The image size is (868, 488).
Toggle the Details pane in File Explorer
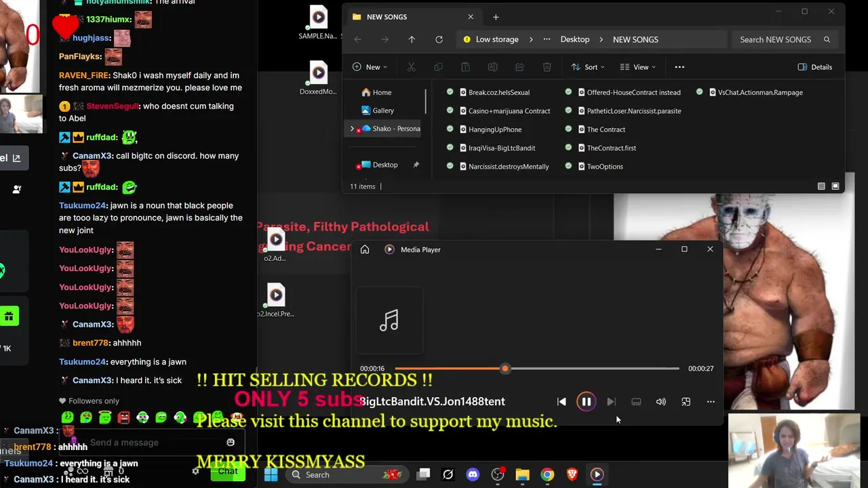(815, 67)
